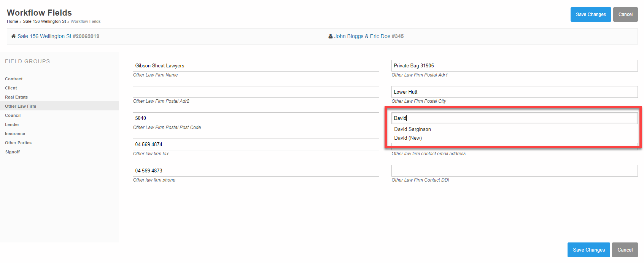The height and width of the screenshot is (263, 644).
Task: Go to the Council field group
Action: [13, 115]
